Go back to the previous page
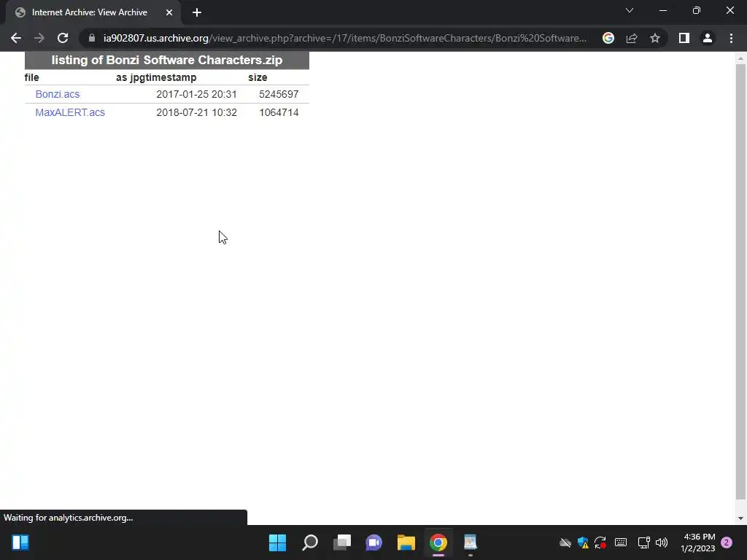Screen dimensions: 747x560 click(16, 38)
